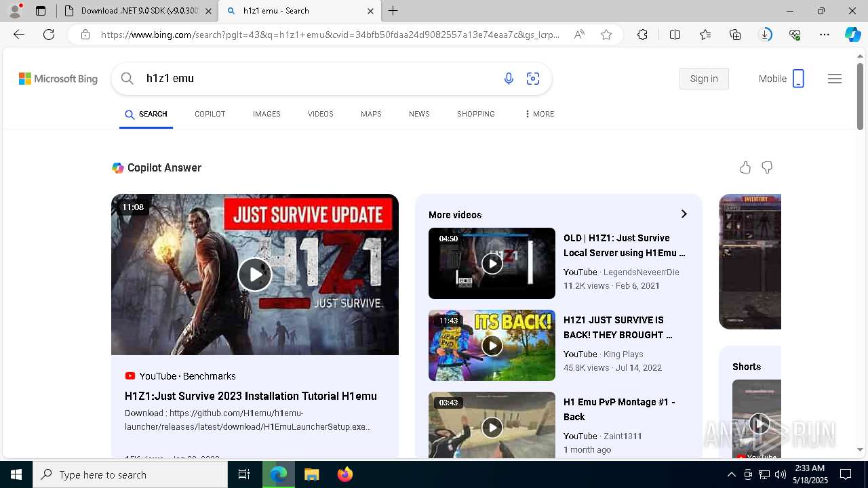Click the page vertical scrollbar

point(860,95)
